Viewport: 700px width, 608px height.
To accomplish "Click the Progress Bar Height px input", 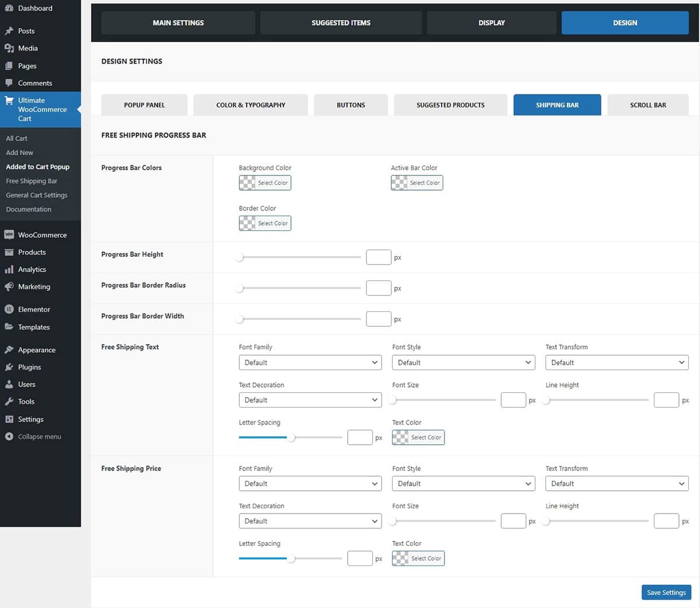I will coord(379,257).
